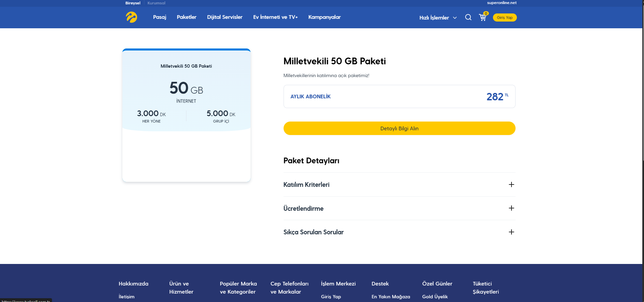Click the Milletvekili 50 GB Paketi card
This screenshot has height=302, width=644.
coord(186,115)
